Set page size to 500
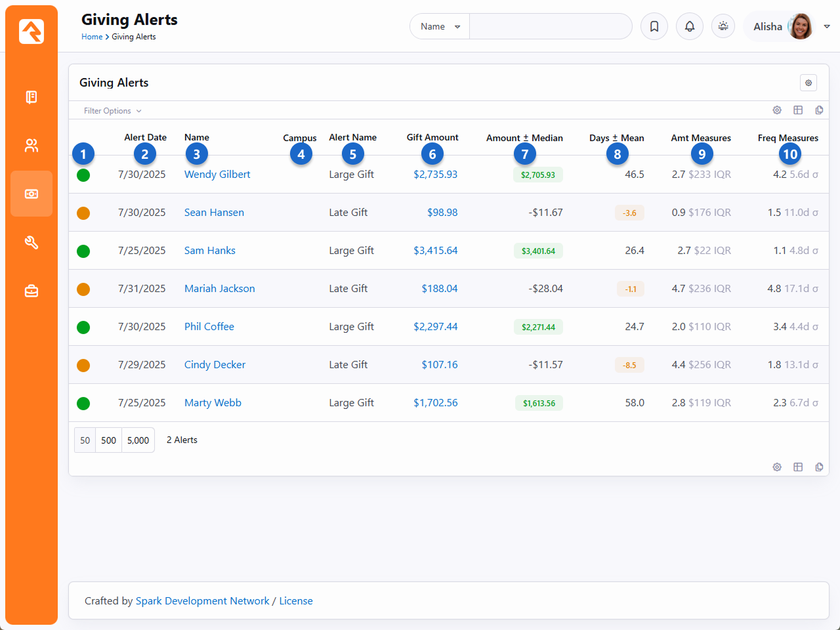The image size is (840, 630). click(x=108, y=440)
